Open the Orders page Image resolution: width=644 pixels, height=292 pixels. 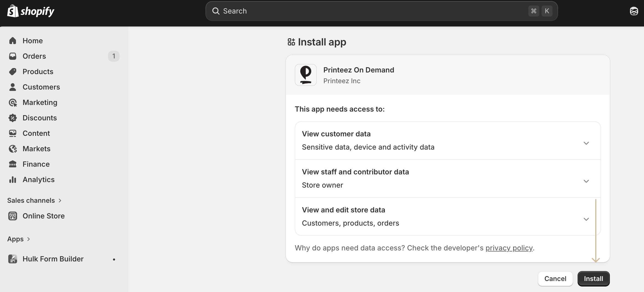tap(64, 56)
